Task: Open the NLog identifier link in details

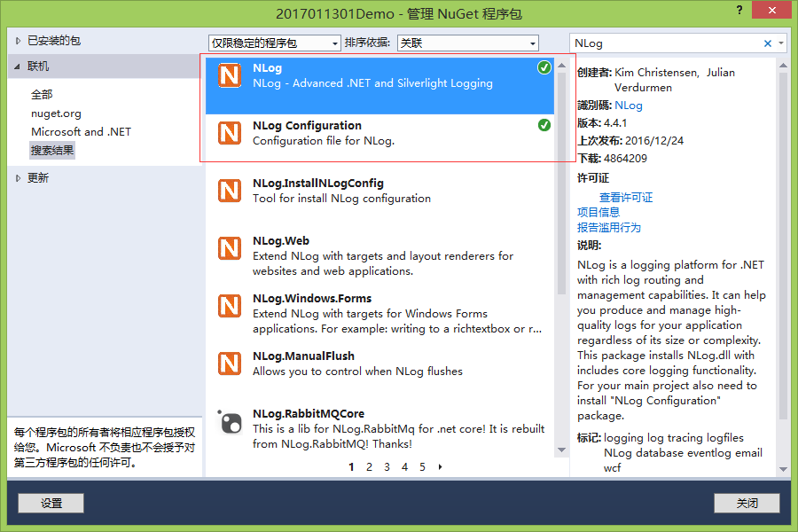Action: 629,106
